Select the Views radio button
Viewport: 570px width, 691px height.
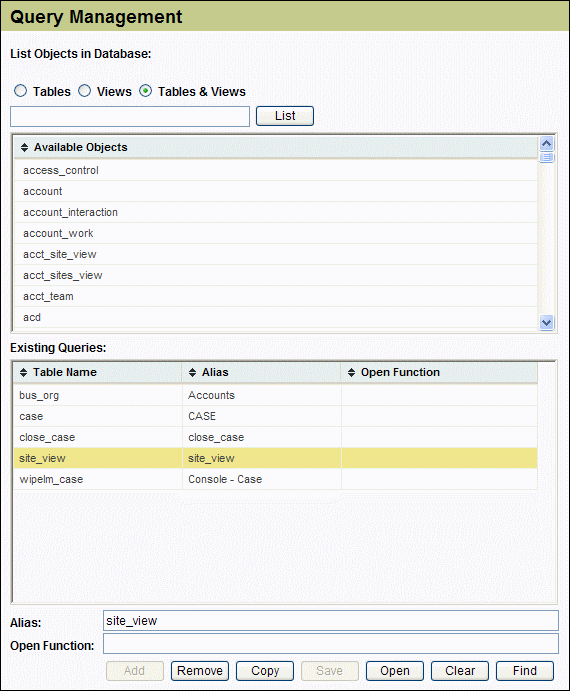click(85, 91)
